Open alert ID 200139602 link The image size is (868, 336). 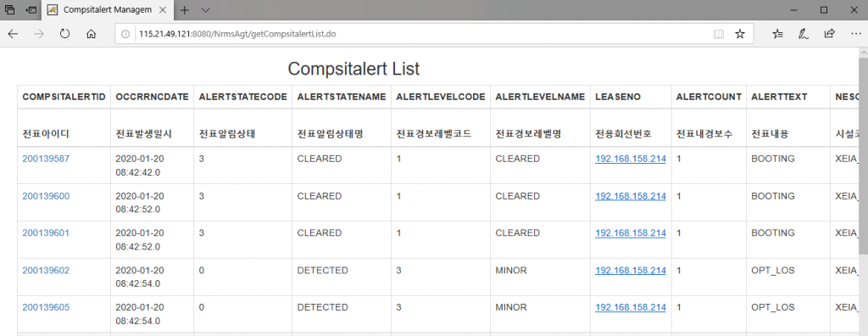click(46, 271)
